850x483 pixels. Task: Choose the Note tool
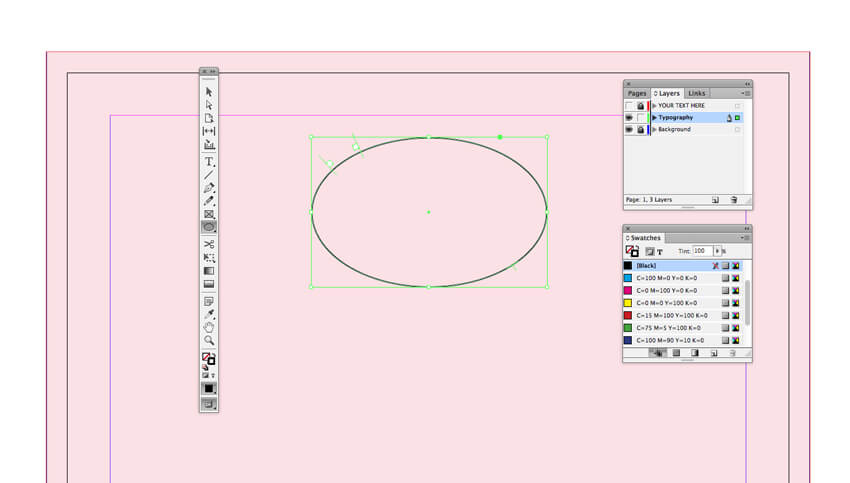click(209, 301)
